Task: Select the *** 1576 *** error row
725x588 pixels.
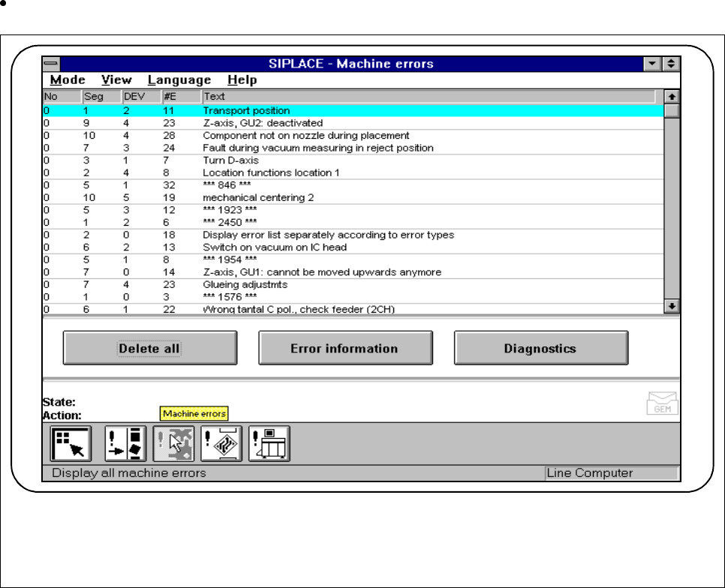Action: point(353,298)
